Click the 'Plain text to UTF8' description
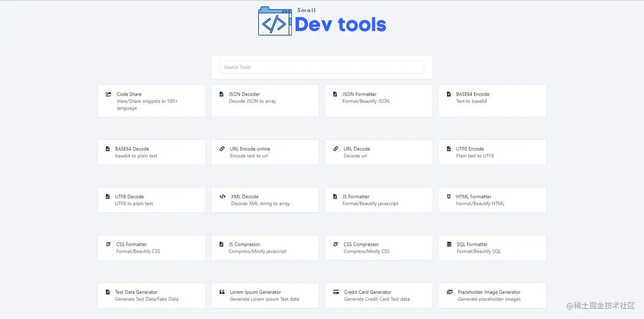The image size is (644, 319). pos(475,156)
